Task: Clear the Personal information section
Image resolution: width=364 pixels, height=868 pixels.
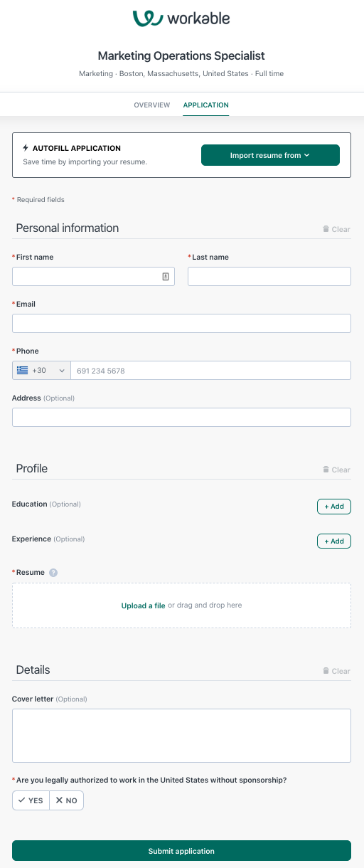Action: click(x=336, y=229)
